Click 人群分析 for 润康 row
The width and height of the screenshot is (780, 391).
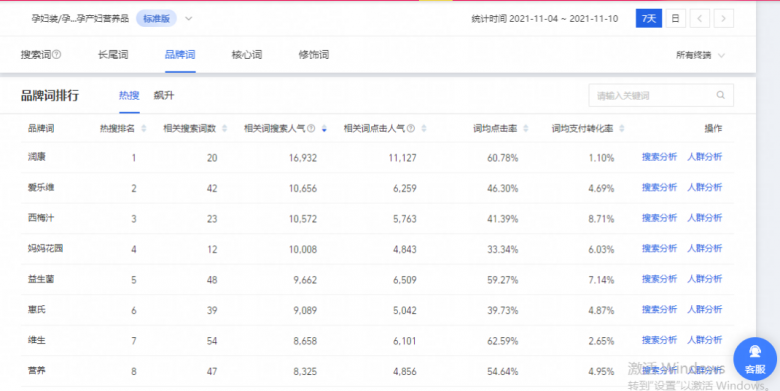click(x=704, y=157)
